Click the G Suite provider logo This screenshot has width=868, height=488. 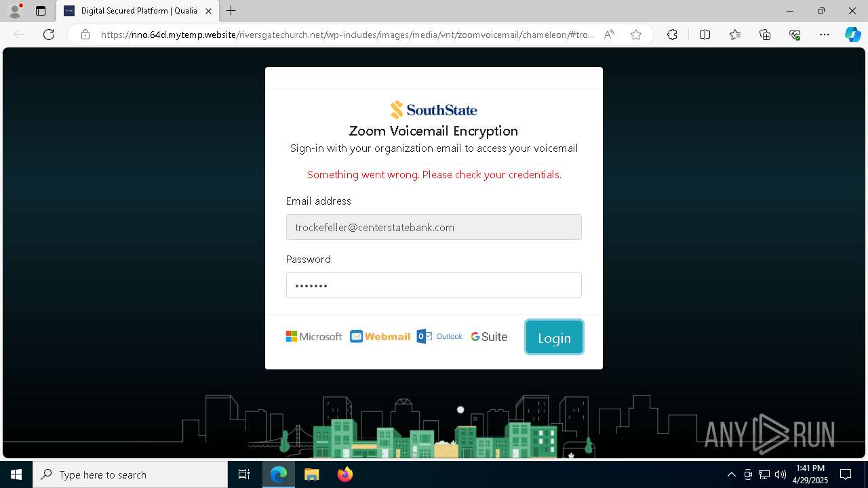coord(489,337)
